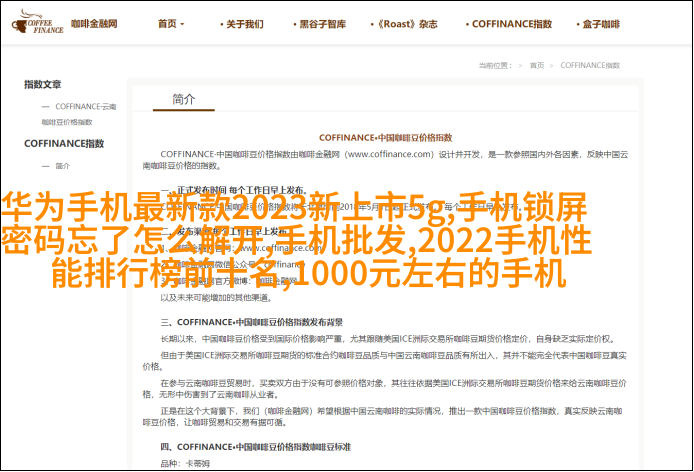Open the 盒子咖啡 menu item
Image resolution: width=694 pixels, height=472 pixels.
tap(598, 24)
